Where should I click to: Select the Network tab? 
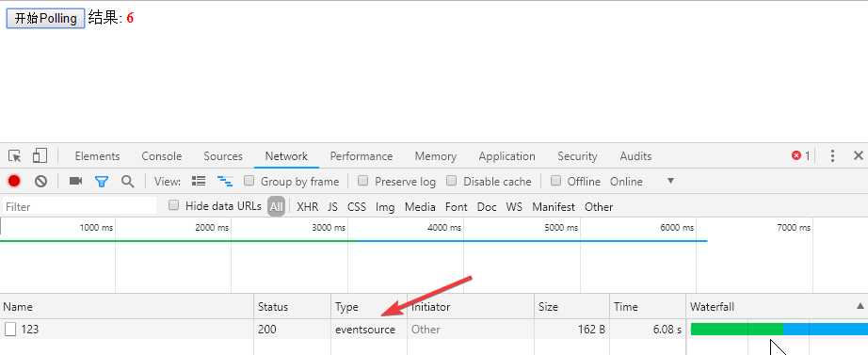tap(286, 156)
